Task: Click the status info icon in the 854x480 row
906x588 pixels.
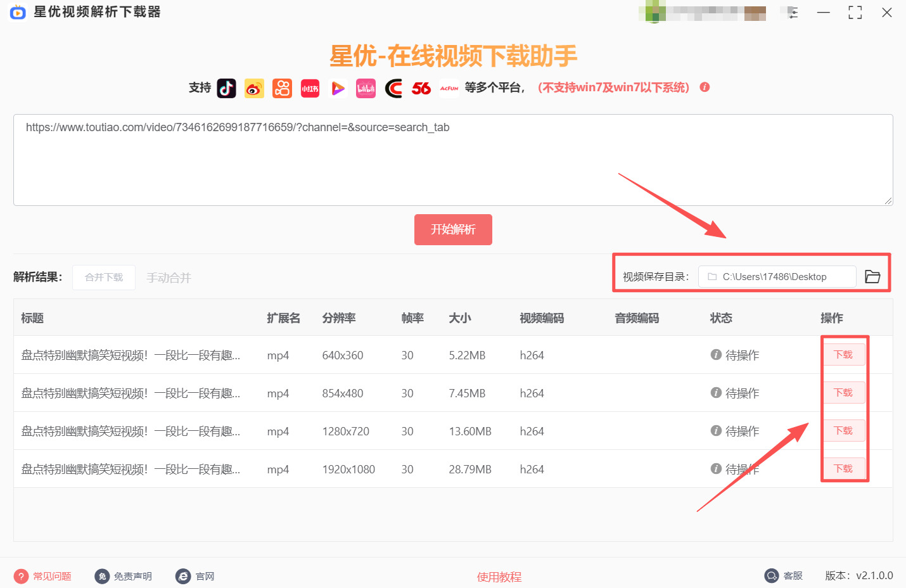Action: coord(716,393)
